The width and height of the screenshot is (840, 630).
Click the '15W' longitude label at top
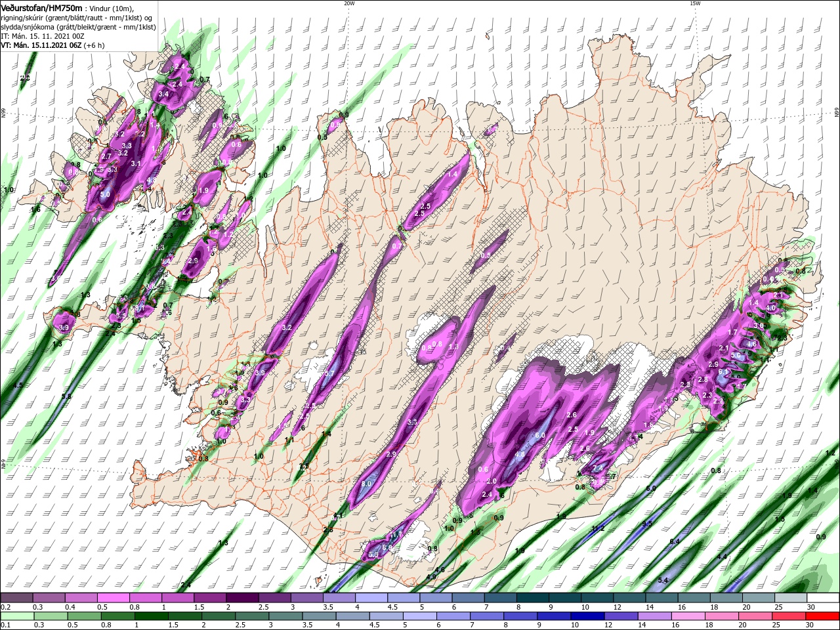click(x=695, y=3)
